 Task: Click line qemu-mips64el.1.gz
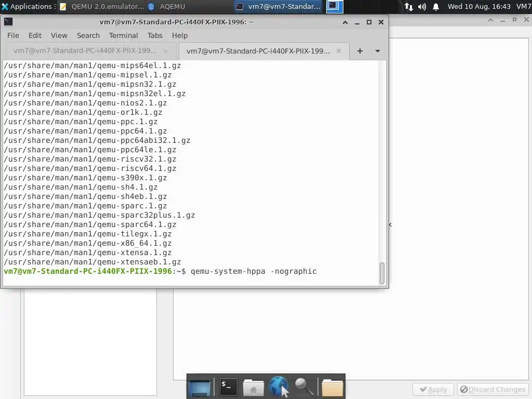click(92, 65)
